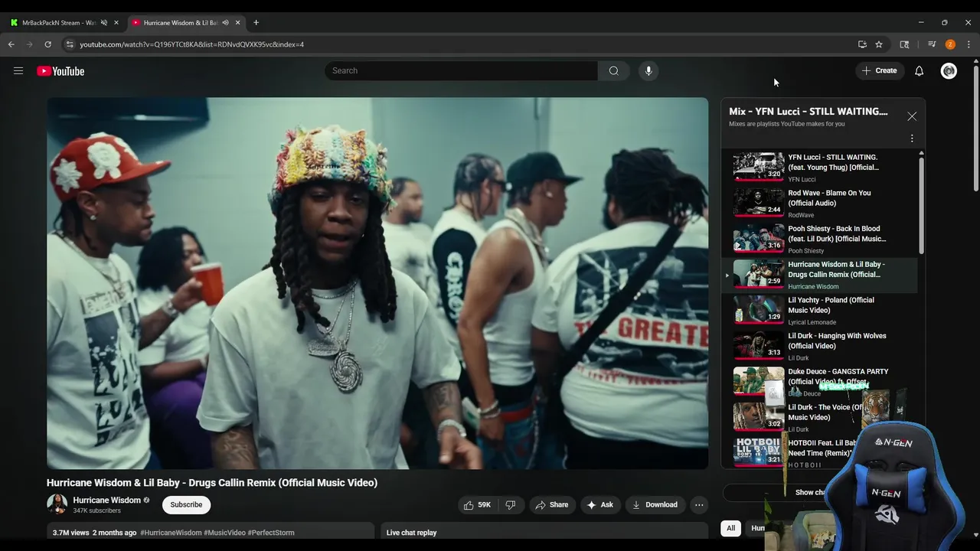Bookmark this page with star icon
Image resolution: width=980 pixels, height=551 pixels.
pyautogui.click(x=879, y=44)
